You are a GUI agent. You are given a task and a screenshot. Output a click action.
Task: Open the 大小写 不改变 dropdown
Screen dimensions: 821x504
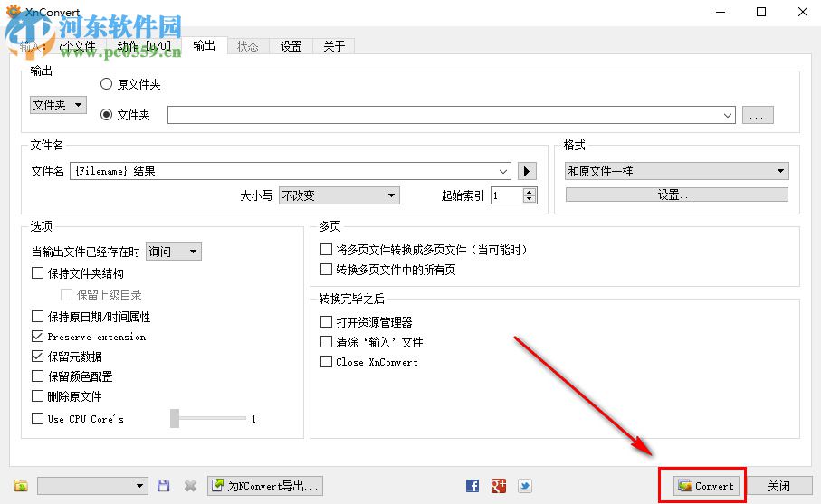click(x=339, y=195)
